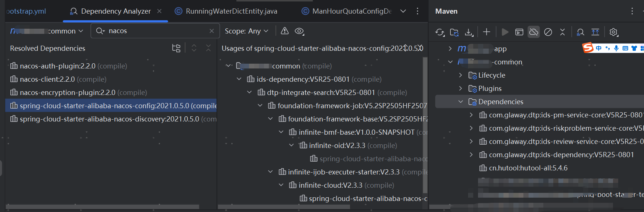Open View Options eye icon
The image size is (644, 212).
click(300, 31)
